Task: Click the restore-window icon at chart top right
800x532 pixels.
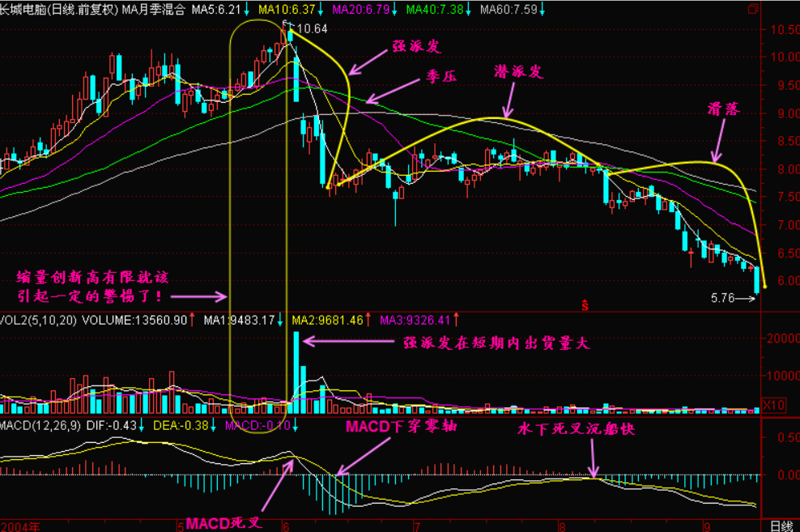Action: (x=754, y=9)
